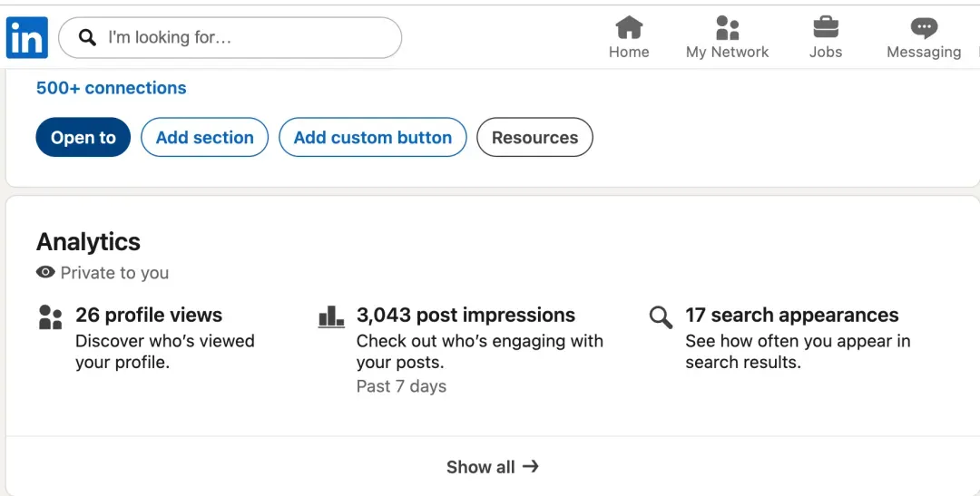Viewport: 980px width, 496px height.
Task: Open Jobs briefcase icon
Action: [826, 27]
